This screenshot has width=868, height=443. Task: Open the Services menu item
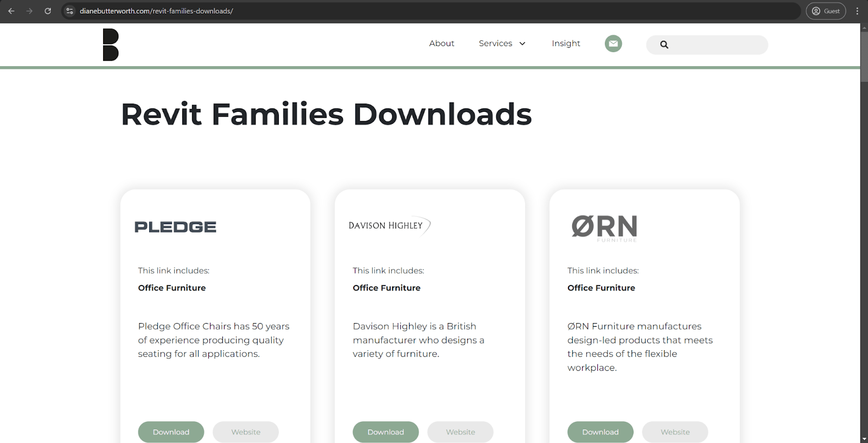(495, 43)
